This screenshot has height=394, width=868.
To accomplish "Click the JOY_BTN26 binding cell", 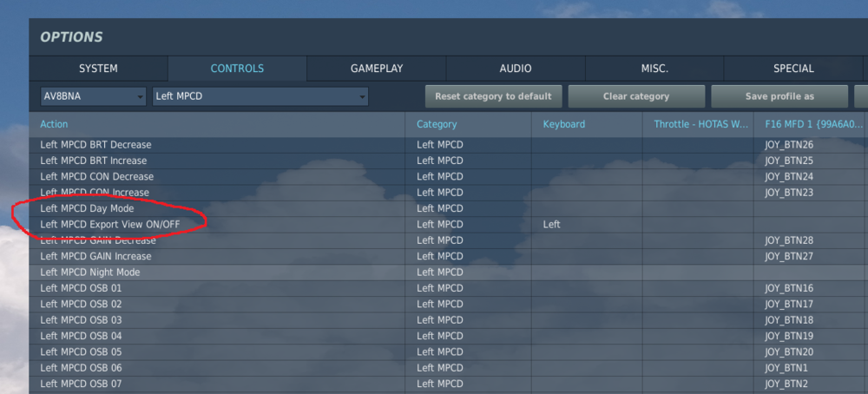I will [x=811, y=145].
